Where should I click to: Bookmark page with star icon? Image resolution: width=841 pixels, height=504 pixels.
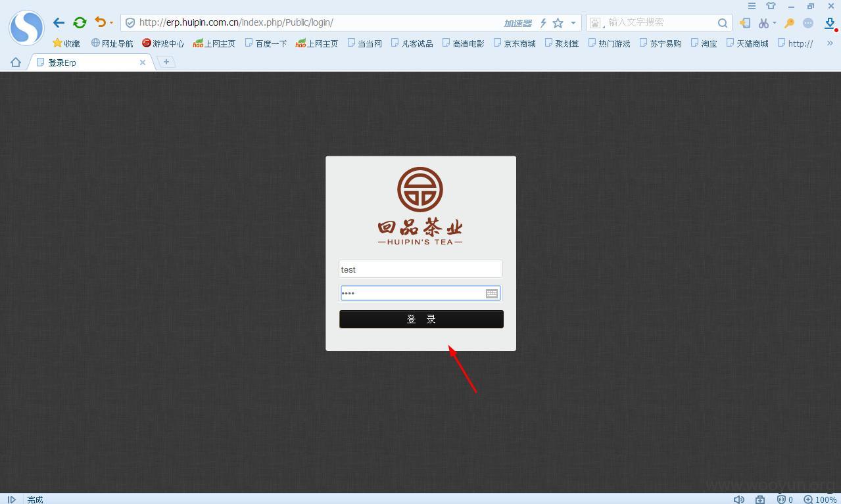point(558,23)
